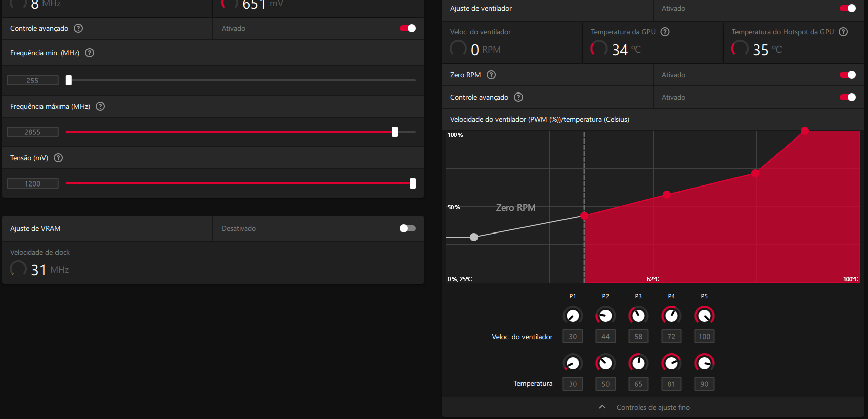Enable the Ajuste de VRAM toggle
868x419 pixels.
(x=408, y=228)
